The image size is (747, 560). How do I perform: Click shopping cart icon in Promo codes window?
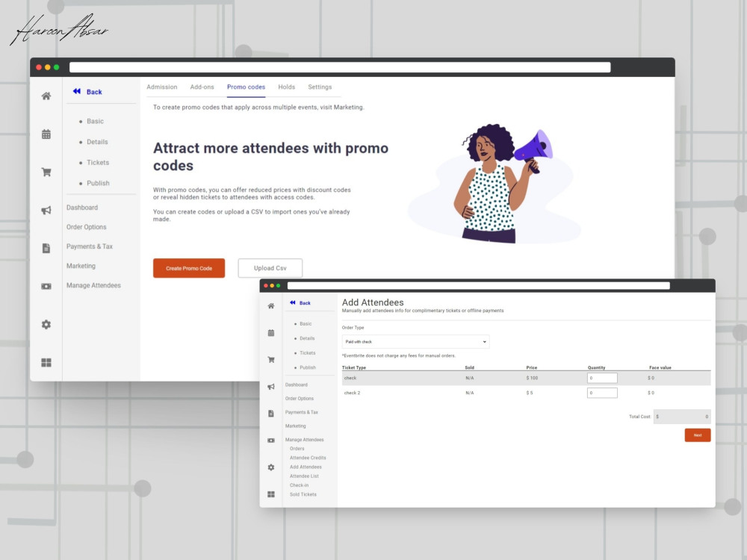(x=46, y=172)
